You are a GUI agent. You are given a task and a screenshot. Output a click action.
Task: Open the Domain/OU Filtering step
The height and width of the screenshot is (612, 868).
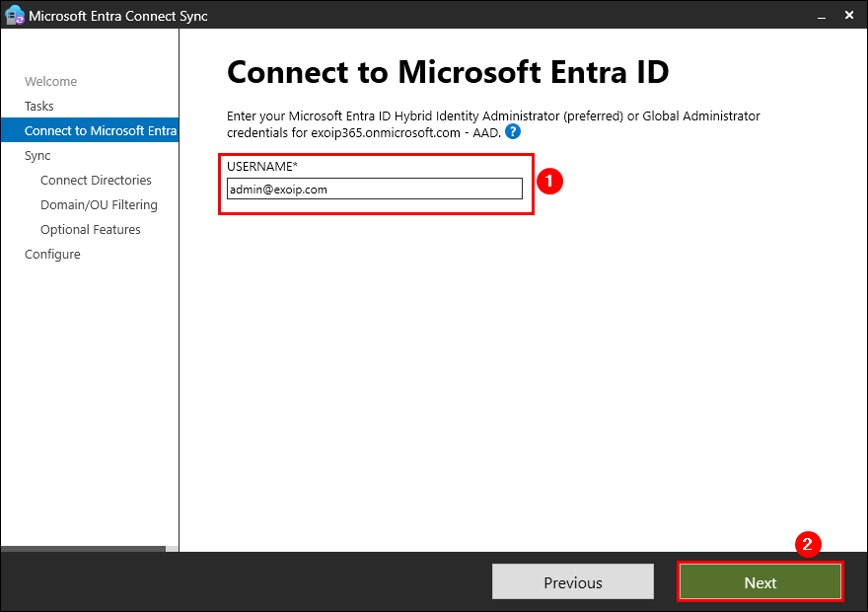click(99, 205)
